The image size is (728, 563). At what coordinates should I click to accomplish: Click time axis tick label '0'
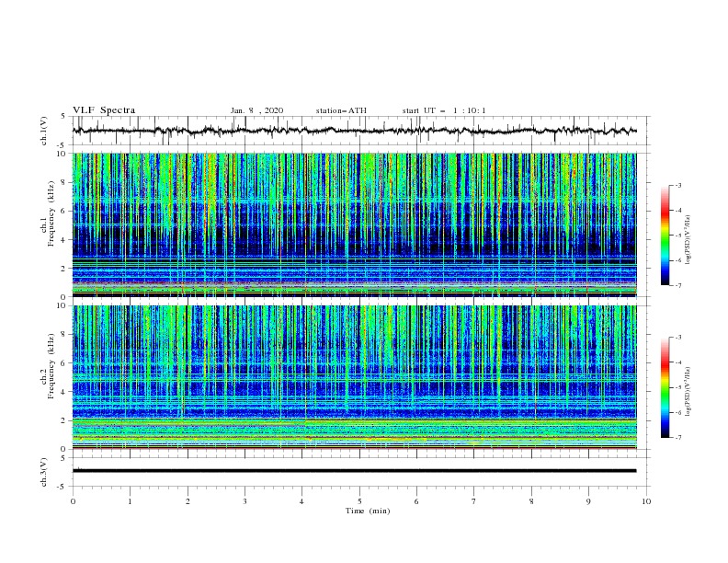coord(73,501)
